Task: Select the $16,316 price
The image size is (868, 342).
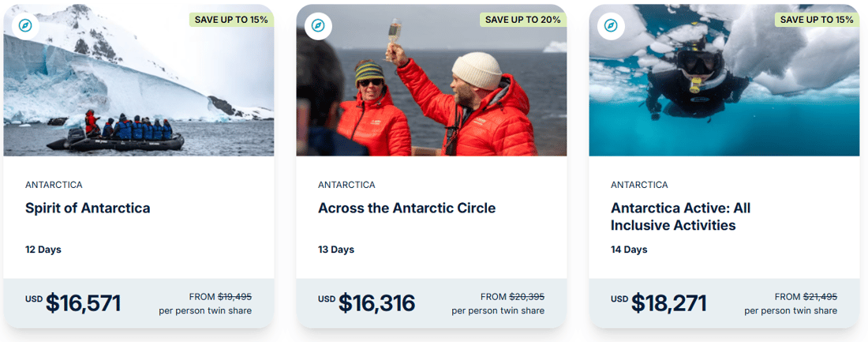Action: [x=376, y=303]
